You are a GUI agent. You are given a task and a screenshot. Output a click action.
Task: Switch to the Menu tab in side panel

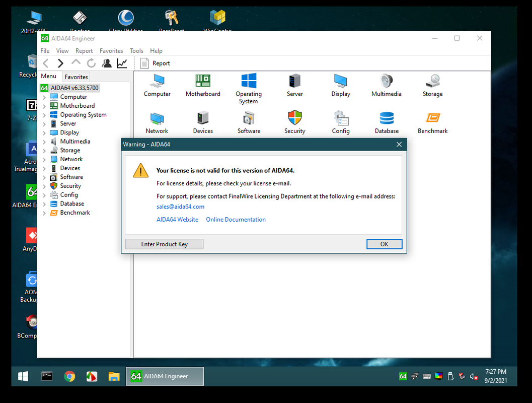(x=49, y=77)
